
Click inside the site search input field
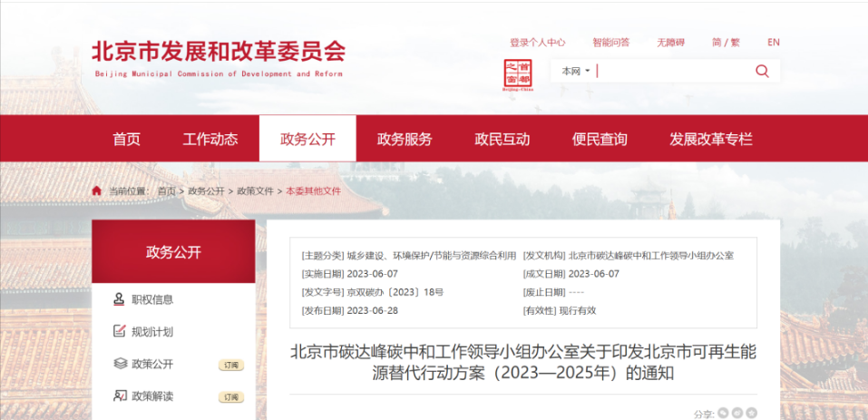pos(671,72)
